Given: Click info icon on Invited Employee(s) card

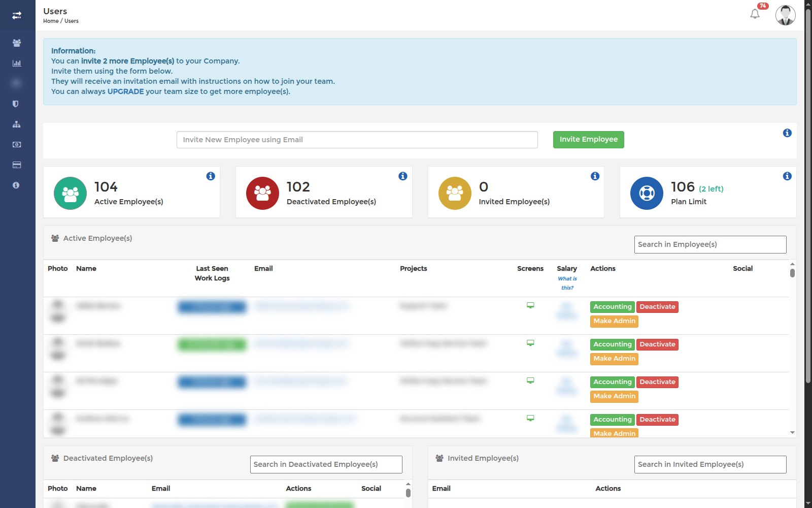Looking at the screenshot, I should pyautogui.click(x=595, y=176).
